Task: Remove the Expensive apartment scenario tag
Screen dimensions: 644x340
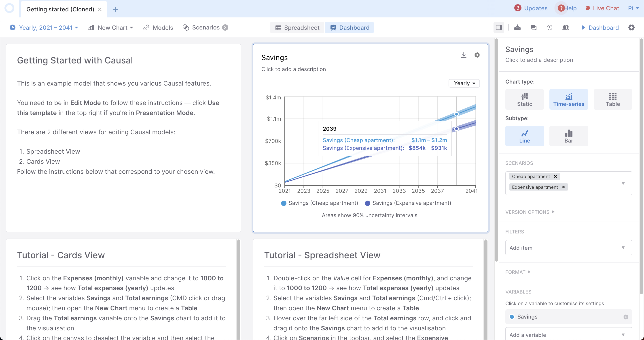Action: tap(563, 187)
